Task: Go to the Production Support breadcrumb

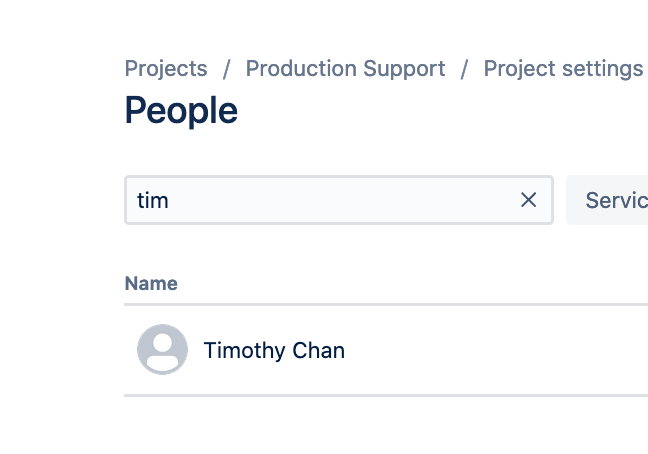Action: (345, 69)
